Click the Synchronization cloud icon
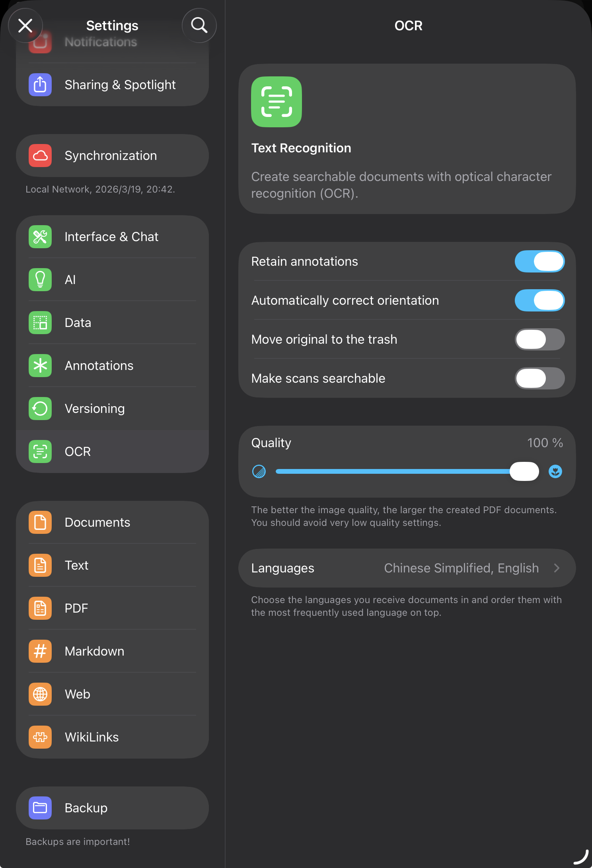592x868 pixels. (x=40, y=156)
